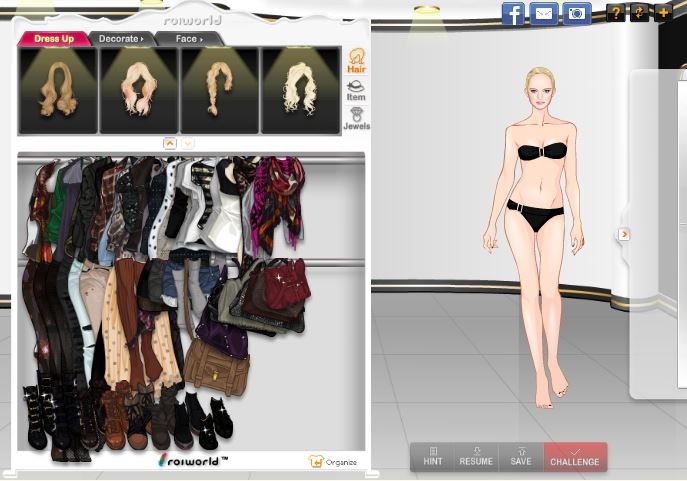Click the Organize wardrobe icon
Screen dimensions: 687x481
317,462
